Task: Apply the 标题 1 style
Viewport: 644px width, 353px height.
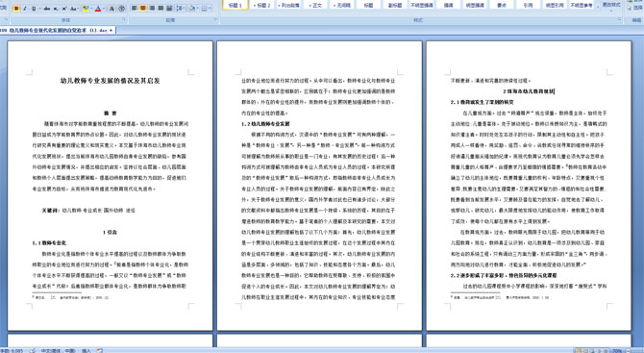Action: (x=235, y=5)
